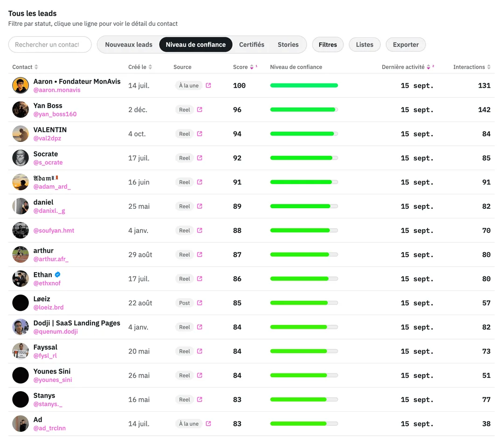Click 15 sept. in Ethan's row
Viewport: 504px width, 437px height.
417,279
